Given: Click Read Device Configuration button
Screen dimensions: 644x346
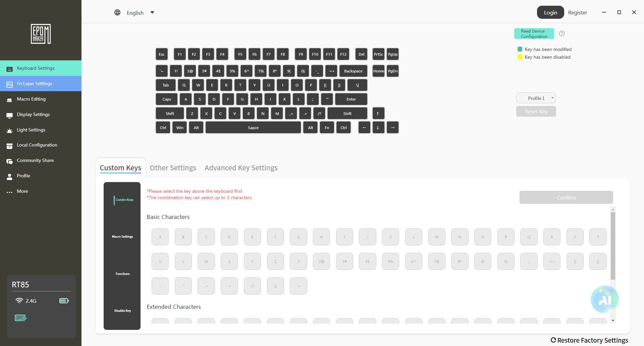Looking at the screenshot, I should coord(534,34).
